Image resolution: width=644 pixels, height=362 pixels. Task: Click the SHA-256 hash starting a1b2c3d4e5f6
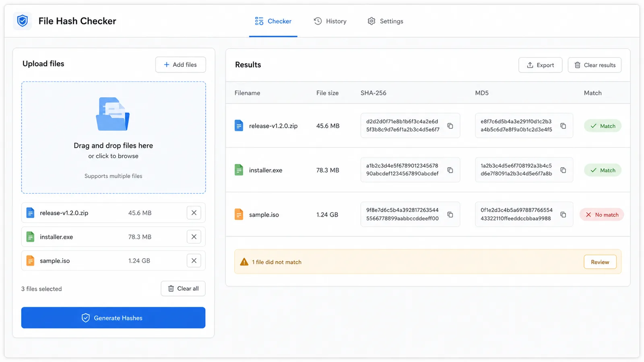402,170
